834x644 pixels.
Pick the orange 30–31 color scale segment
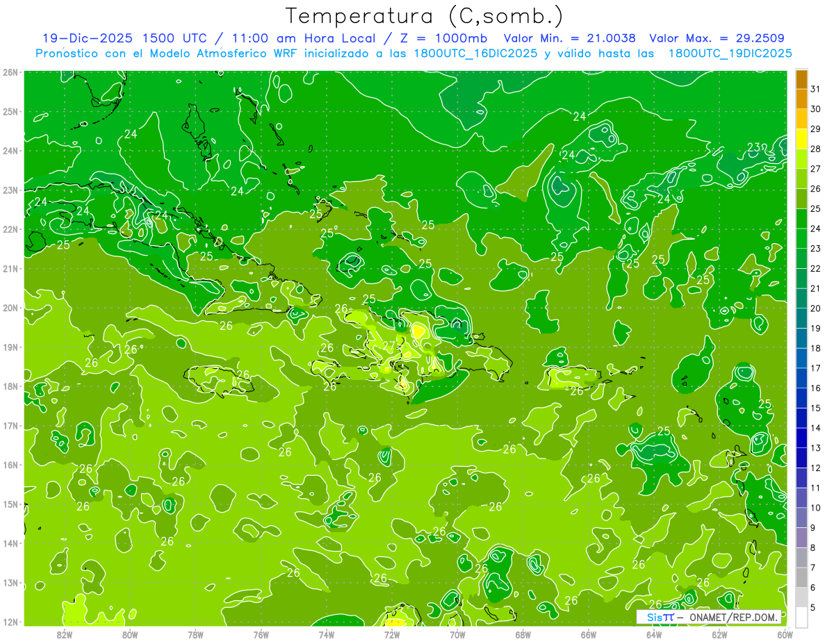[x=801, y=99]
